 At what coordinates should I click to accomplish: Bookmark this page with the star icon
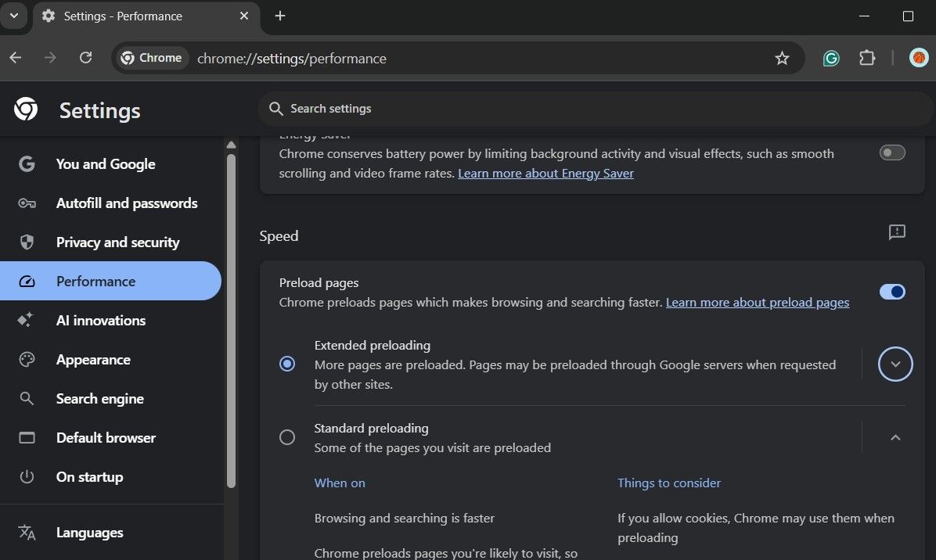(x=782, y=58)
